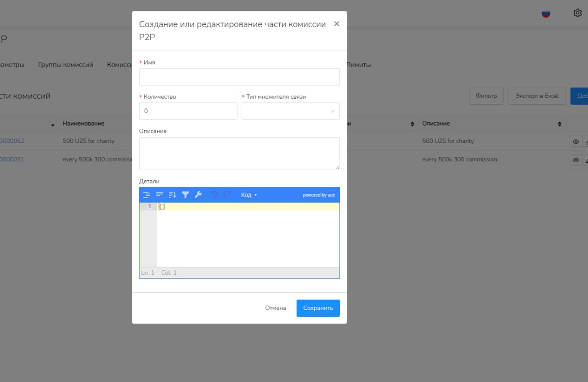The width and height of the screenshot is (588, 382).
Task: Switch to the Группы комиссий tab
Action: [x=66, y=65]
